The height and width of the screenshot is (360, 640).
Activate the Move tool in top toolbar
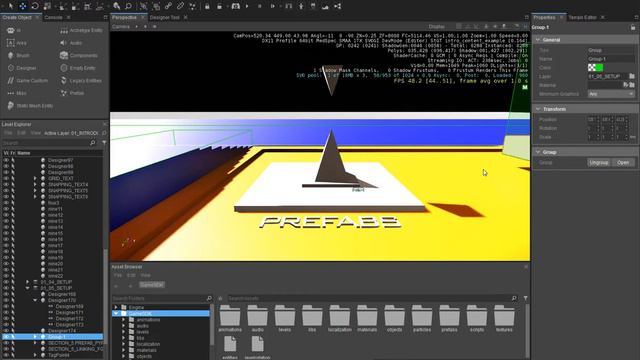coord(23,6)
